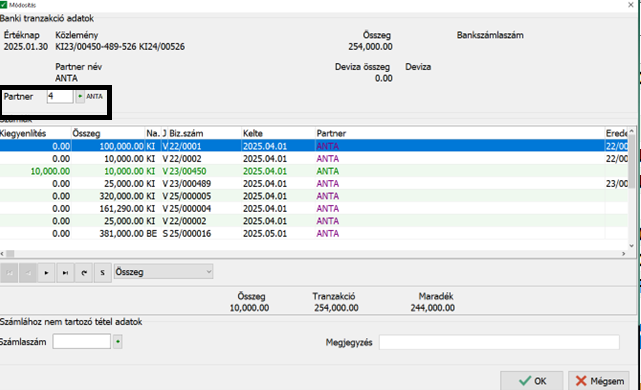Select invoice row V 22/0002 10,000.00
This screenshot has width=641, height=390.
(x=314, y=159)
